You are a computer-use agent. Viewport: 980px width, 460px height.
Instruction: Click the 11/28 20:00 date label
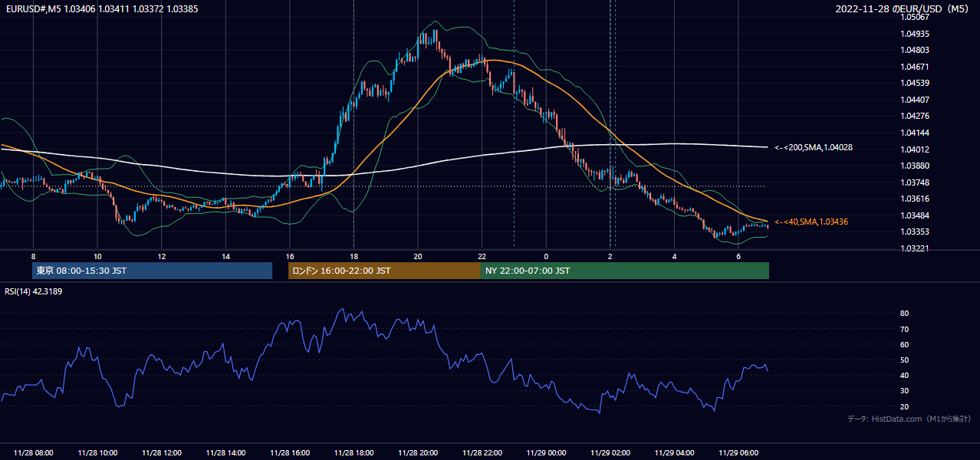point(418,453)
